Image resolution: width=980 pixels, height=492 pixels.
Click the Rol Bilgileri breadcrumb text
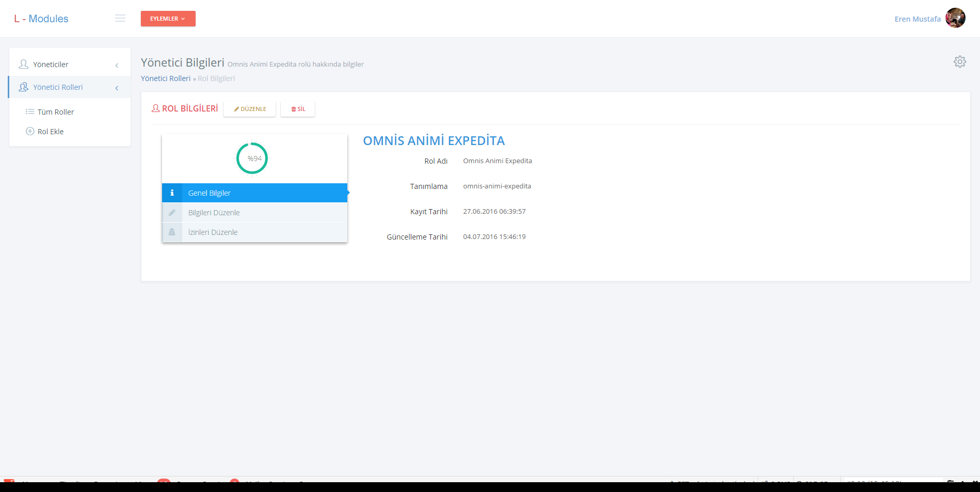(x=216, y=78)
